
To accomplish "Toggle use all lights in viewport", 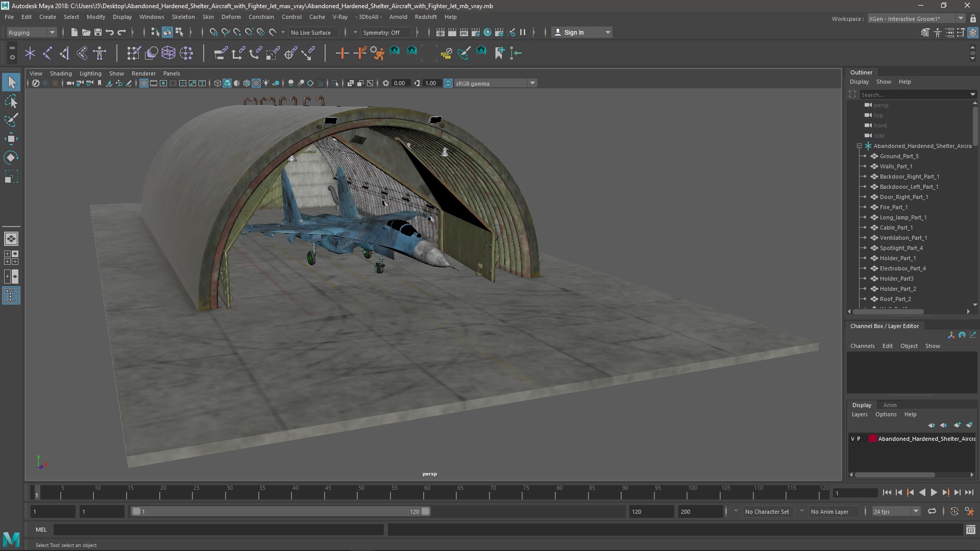I will 266,83.
